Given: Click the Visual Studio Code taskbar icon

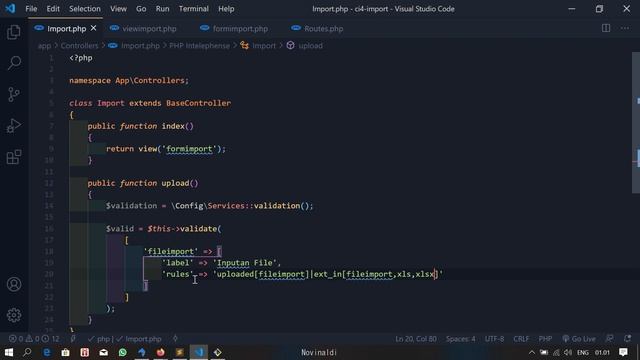Looking at the screenshot, I should coord(199,352).
